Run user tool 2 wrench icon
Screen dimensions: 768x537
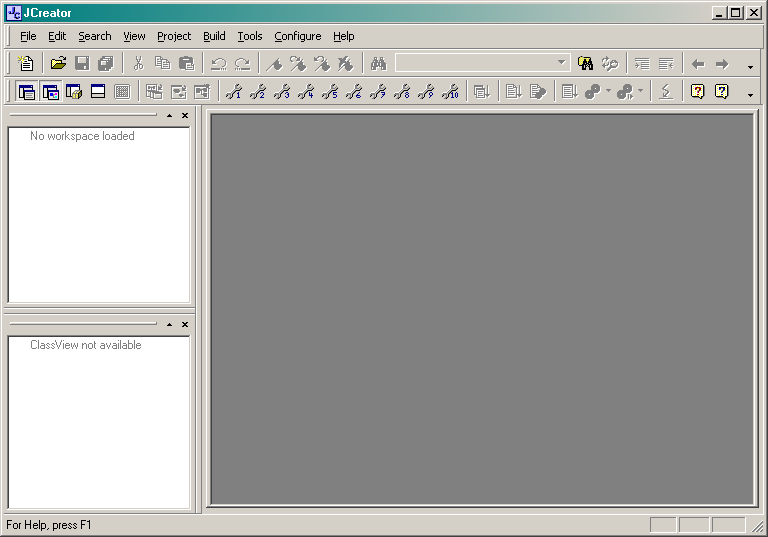pos(258,92)
